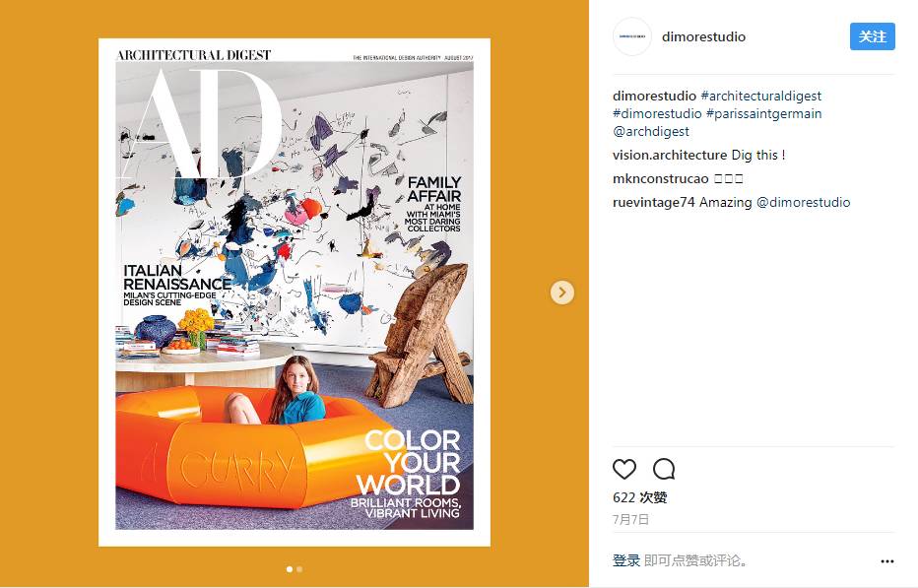
Task: Open comments with the speech bubble icon
Action: [664, 469]
